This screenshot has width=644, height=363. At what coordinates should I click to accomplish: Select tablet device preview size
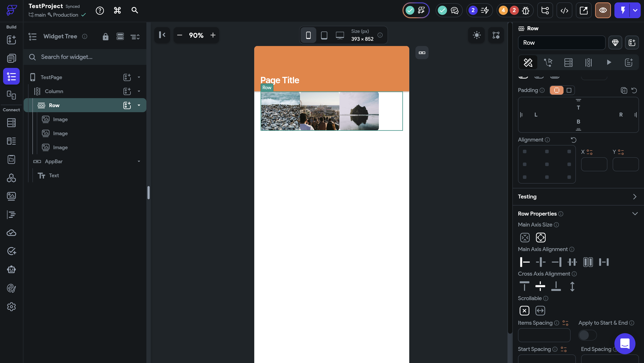point(324,35)
